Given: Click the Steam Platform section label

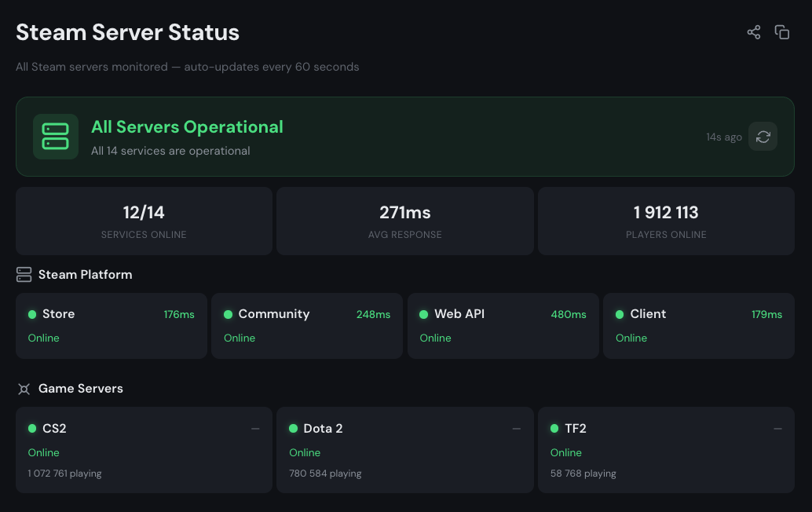Looking at the screenshot, I should pyautogui.click(x=86, y=274).
